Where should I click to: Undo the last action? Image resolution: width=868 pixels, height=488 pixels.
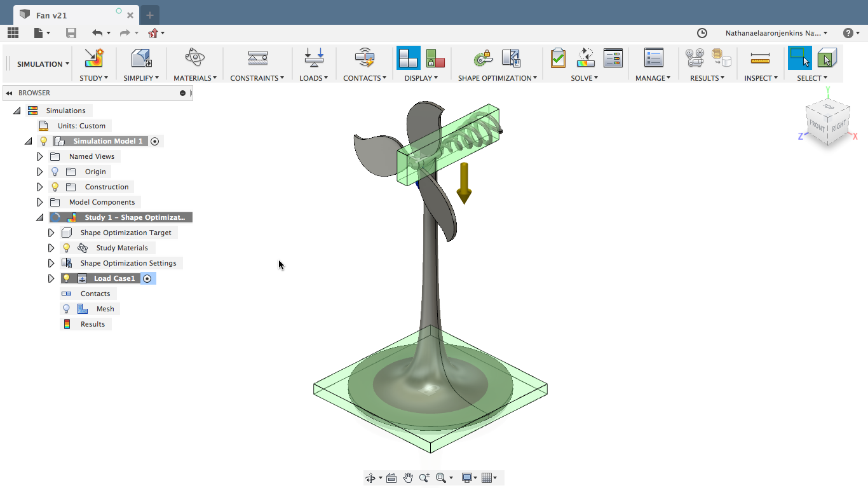(97, 33)
